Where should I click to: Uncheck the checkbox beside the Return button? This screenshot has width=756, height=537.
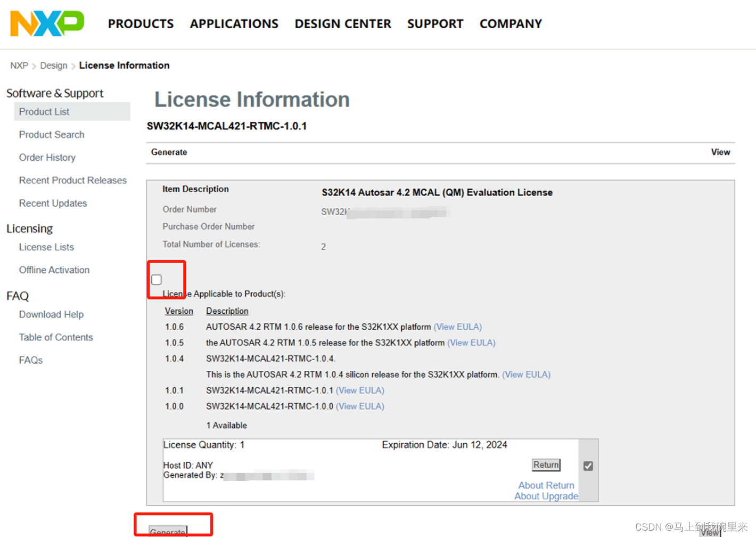coord(588,466)
